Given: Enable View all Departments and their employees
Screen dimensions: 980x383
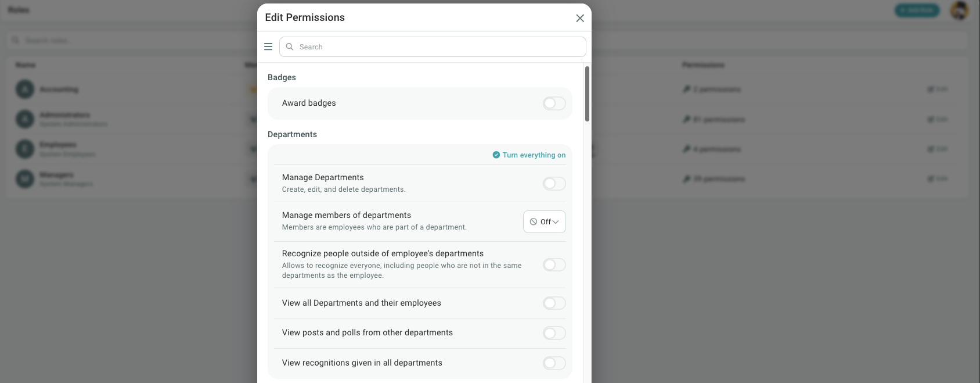Looking at the screenshot, I should [x=554, y=303].
